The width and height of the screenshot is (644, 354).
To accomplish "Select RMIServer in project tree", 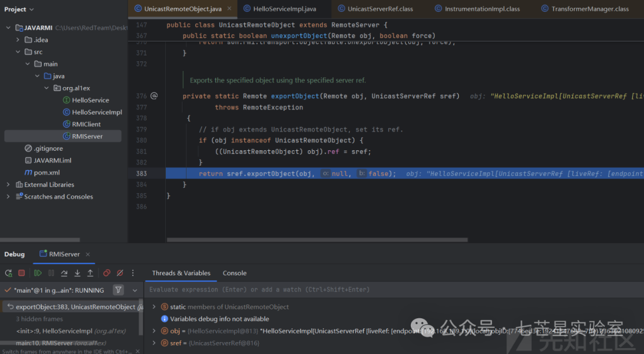I will tap(63, 136).
